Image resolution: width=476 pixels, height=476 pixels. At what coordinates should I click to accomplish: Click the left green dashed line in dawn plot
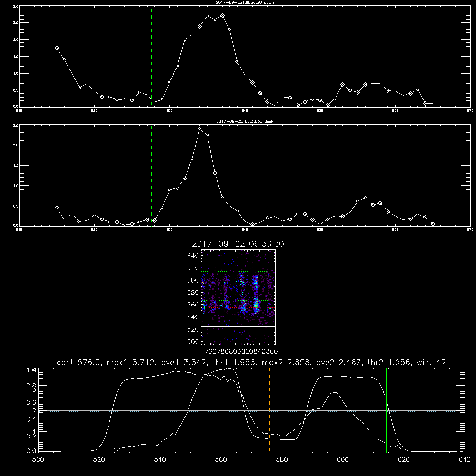point(151,57)
